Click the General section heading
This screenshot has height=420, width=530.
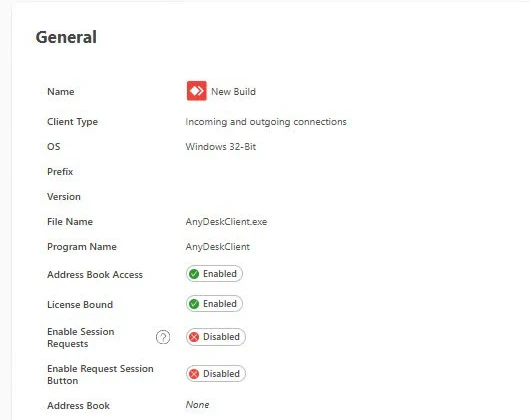(x=66, y=37)
